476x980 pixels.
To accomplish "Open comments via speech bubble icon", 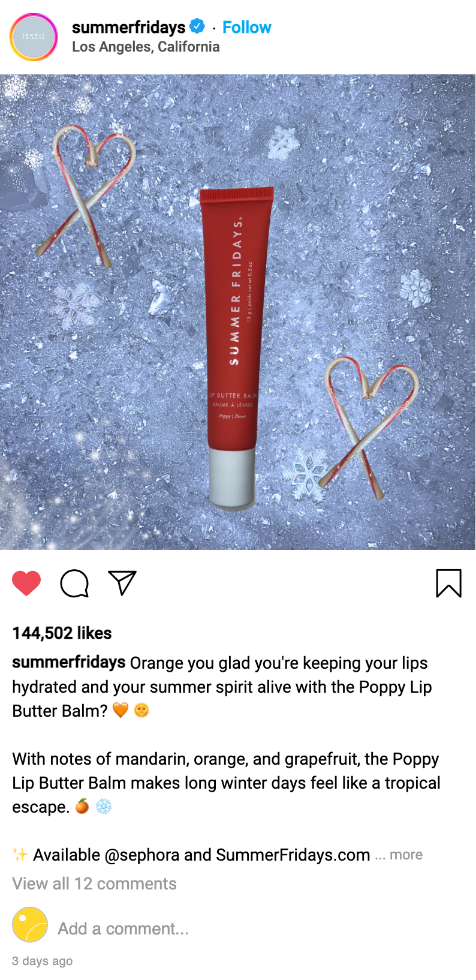I will point(74,583).
